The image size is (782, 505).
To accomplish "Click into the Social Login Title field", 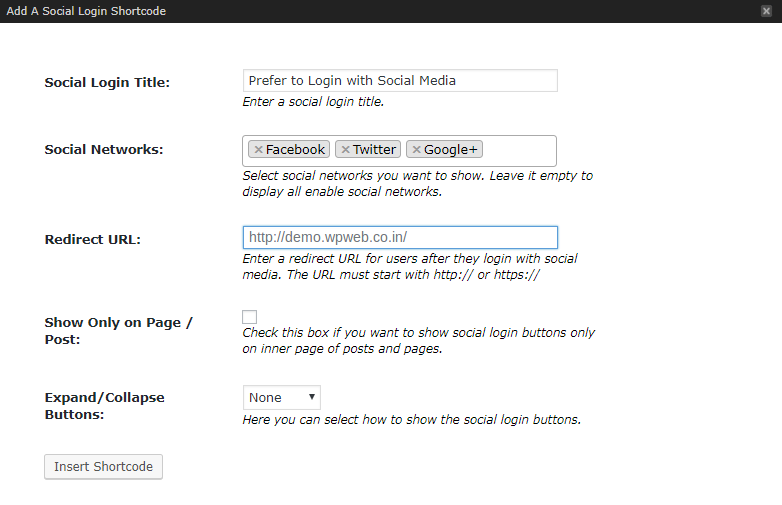I will (x=400, y=81).
